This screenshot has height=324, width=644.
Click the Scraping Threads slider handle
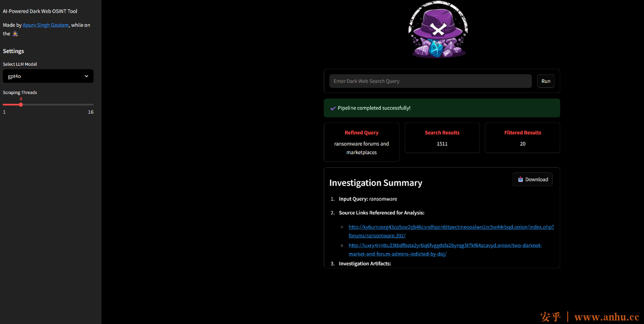21,105
